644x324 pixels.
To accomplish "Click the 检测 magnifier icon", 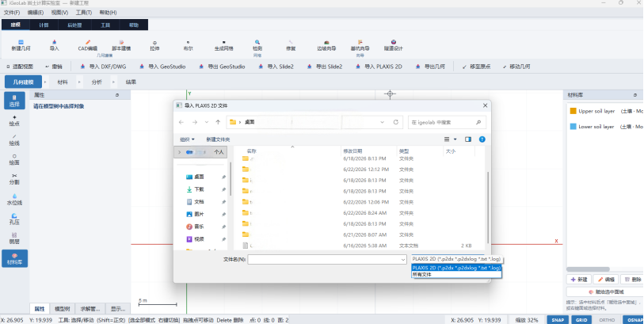I will click(x=257, y=42).
